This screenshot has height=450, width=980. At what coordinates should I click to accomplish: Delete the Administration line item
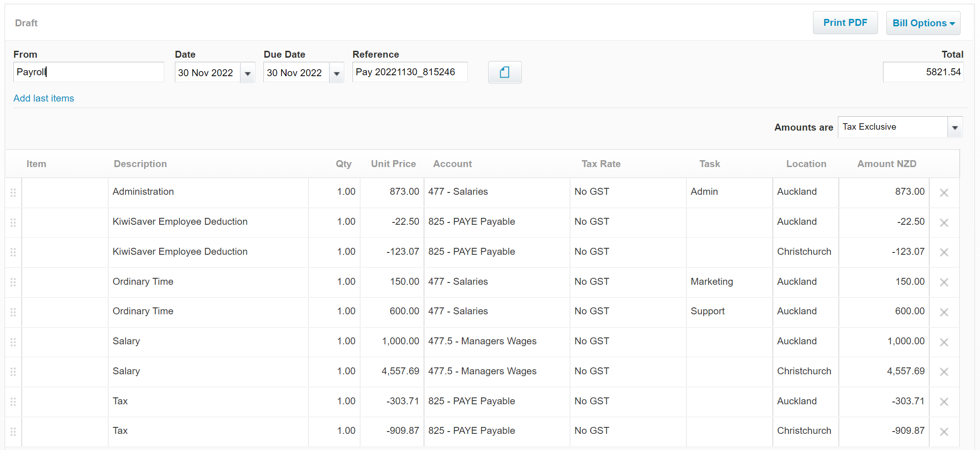[944, 193]
